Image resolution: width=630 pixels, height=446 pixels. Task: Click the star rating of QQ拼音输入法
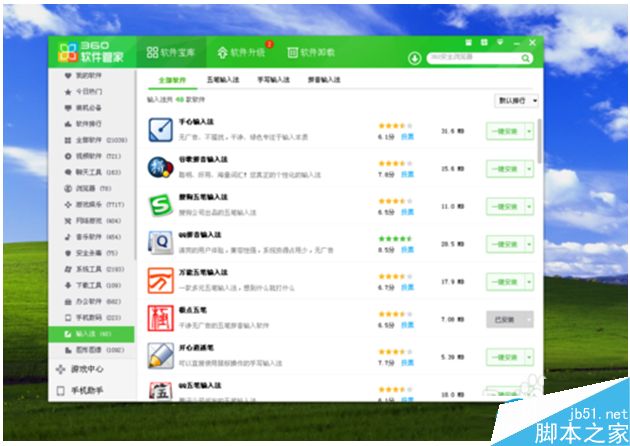coord(395,239)
